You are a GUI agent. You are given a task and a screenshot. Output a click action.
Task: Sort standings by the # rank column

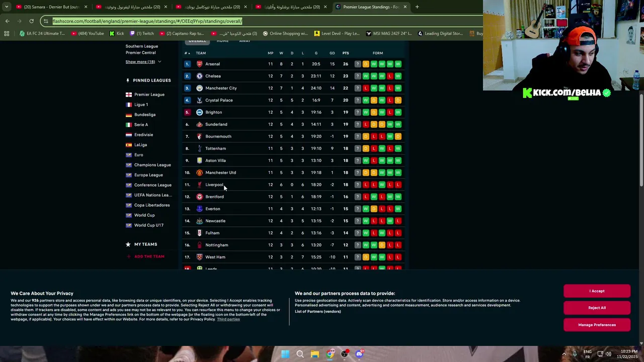[187, 53]
